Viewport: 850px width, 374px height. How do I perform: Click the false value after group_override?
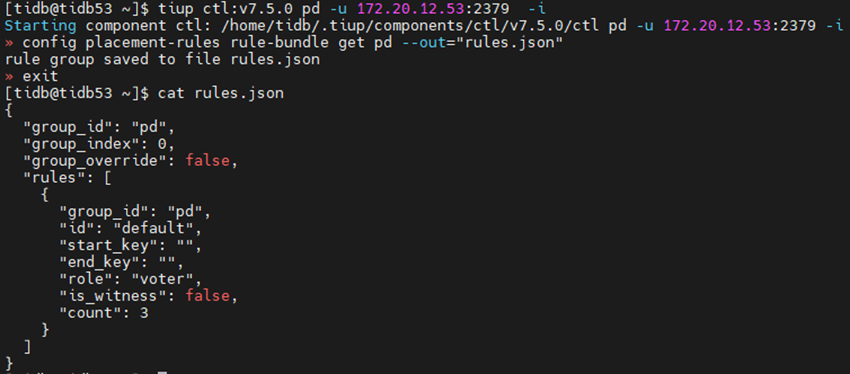tap(208, 161)
